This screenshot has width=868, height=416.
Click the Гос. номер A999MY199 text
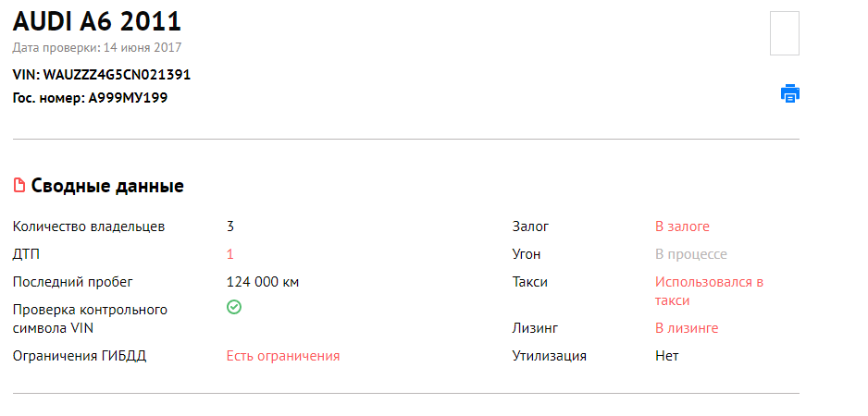click(x=91, y=99)
